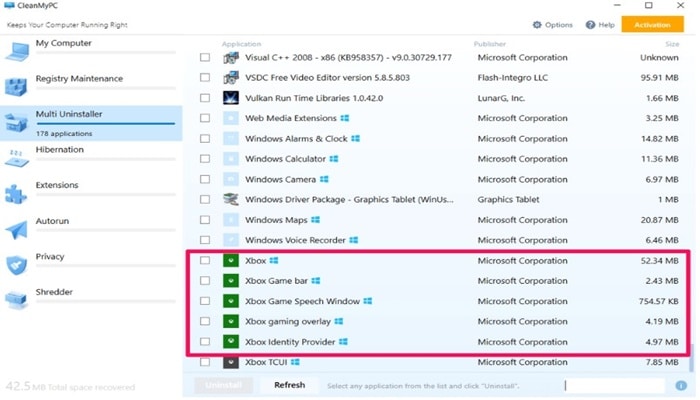Check Windows Camera checkbox
Image resolution: width=700 pixels, height=400 pixels.
pyautogui.click(x=205, y=179)
